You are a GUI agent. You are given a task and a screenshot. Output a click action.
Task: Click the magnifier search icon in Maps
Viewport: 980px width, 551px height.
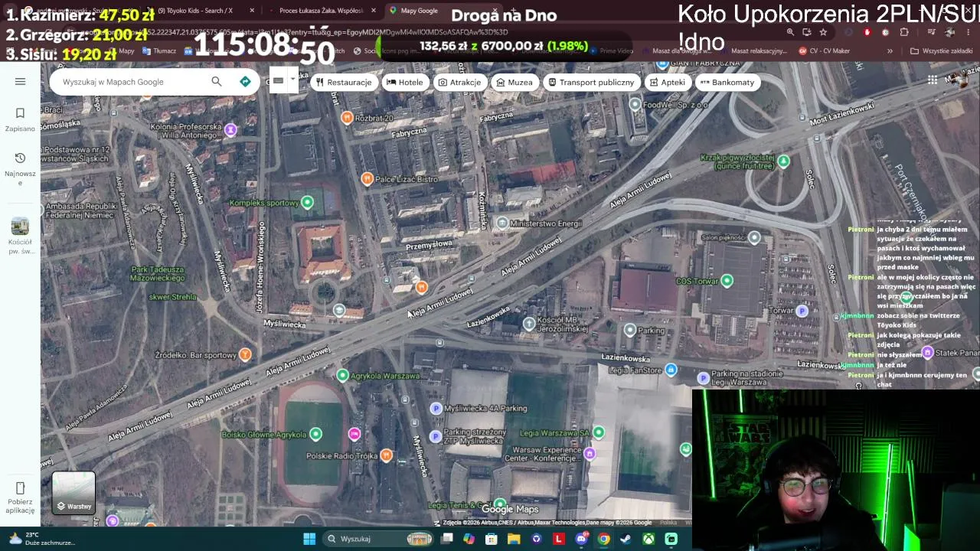pyautogui.click(x=217, y=82)
